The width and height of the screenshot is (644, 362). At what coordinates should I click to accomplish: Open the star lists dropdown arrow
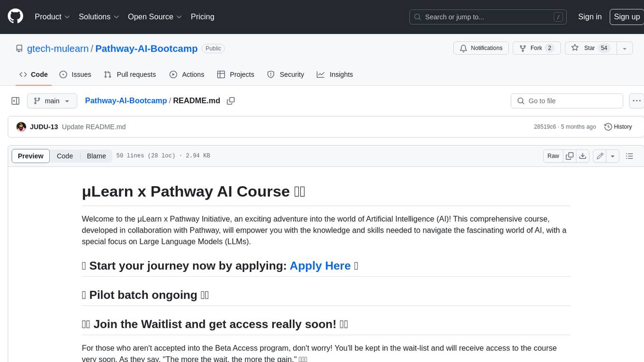pyautogui.click(x=625, y=48)
